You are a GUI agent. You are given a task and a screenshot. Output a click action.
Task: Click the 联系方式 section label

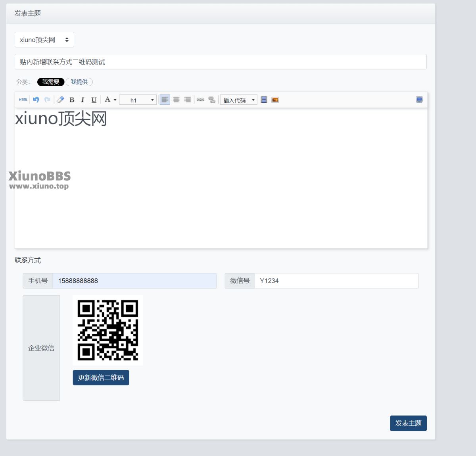click(28, 260)
